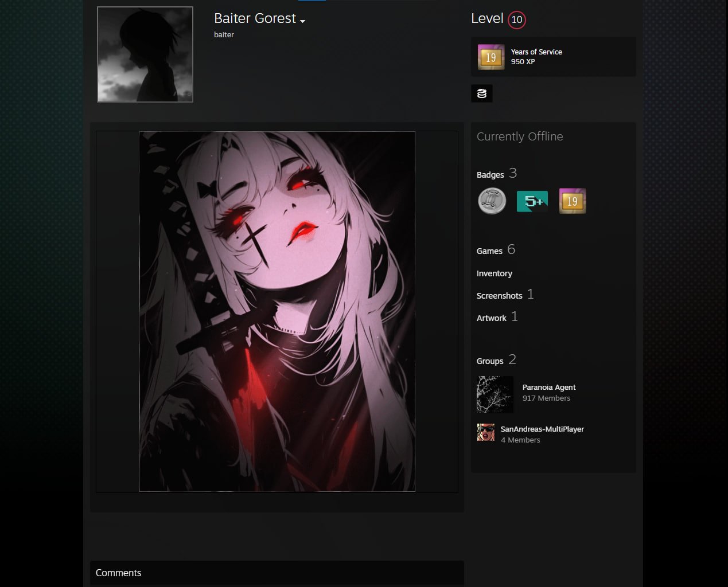Open the Years of Service 950 XP label
This screenshot has height=587, width=728.
536,56
